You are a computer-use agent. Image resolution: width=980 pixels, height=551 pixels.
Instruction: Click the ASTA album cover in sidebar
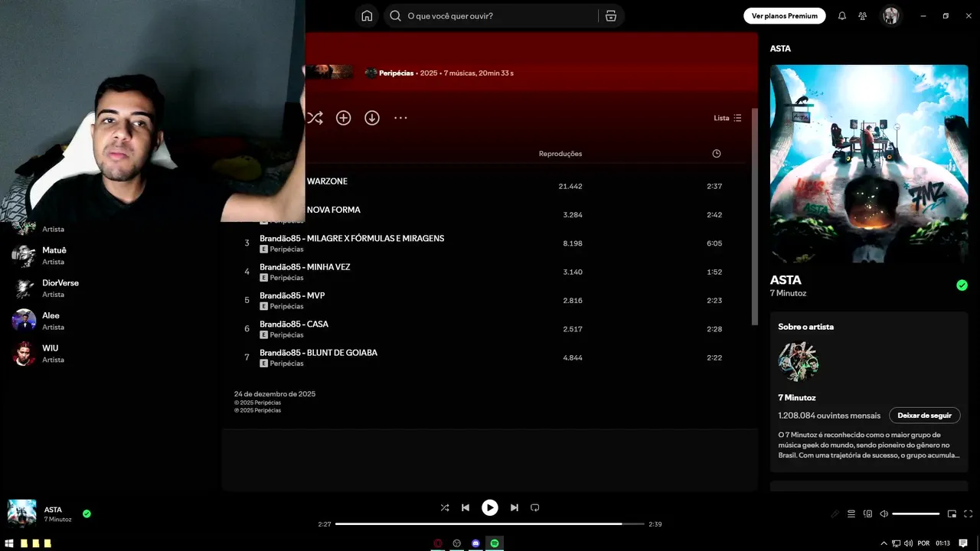(x=869, y=164)
